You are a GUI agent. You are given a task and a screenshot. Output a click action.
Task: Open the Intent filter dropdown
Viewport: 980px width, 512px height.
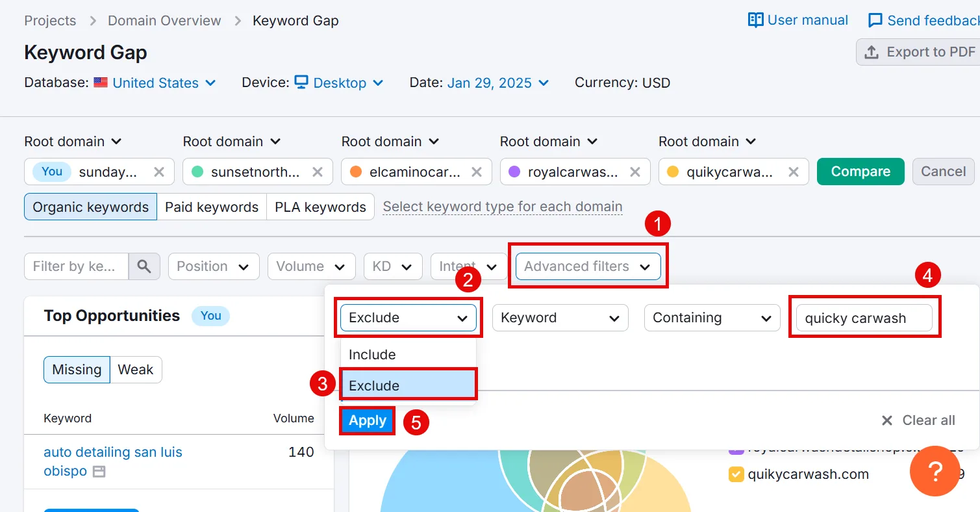point(469,266)
